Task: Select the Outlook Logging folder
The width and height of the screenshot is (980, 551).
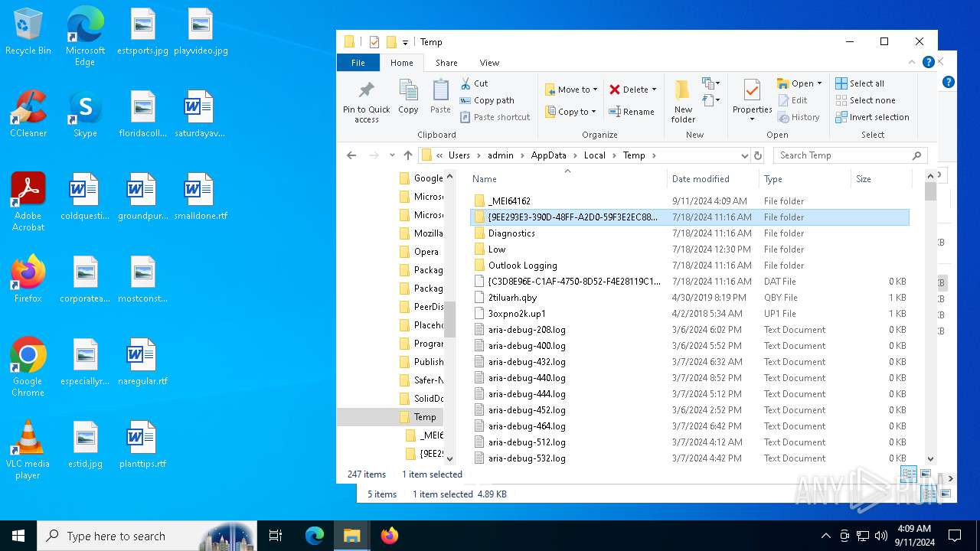Action: 689,266
